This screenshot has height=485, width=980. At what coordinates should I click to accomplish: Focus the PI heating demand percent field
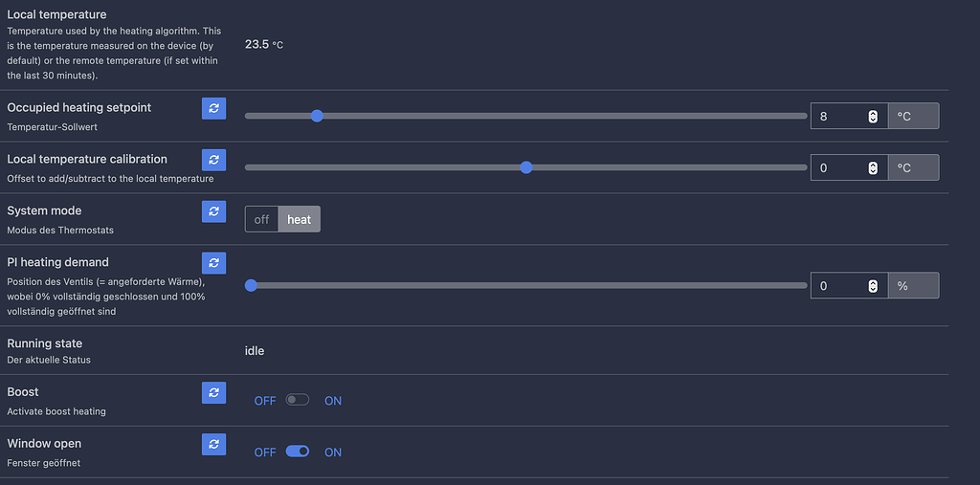pyautogui.click(x=849, y=286)
